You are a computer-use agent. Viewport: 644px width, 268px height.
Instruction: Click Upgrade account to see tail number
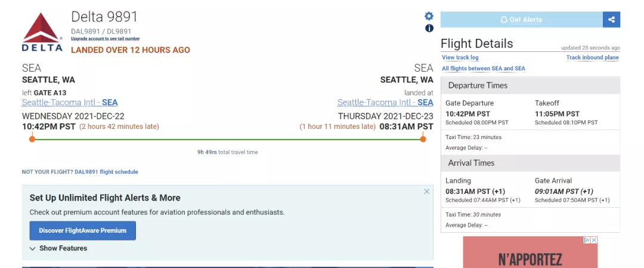point(105,39)
